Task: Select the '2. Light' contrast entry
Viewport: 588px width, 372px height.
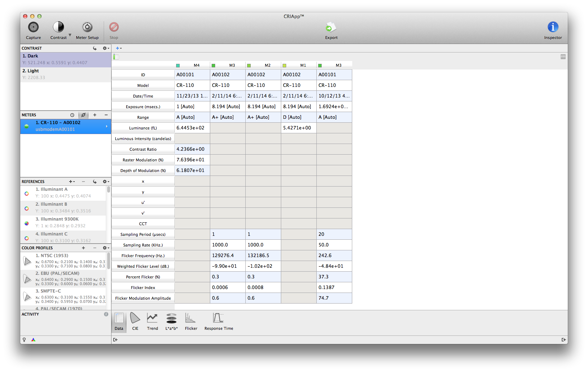Action: pos(66,74)
